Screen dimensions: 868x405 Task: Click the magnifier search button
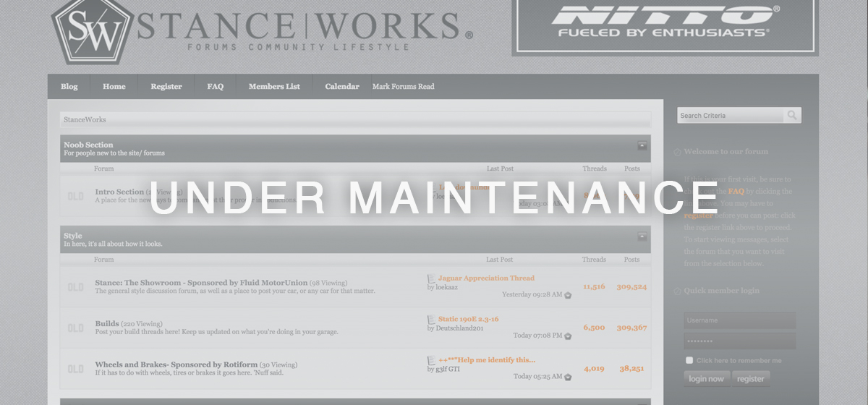click(793, 116)
